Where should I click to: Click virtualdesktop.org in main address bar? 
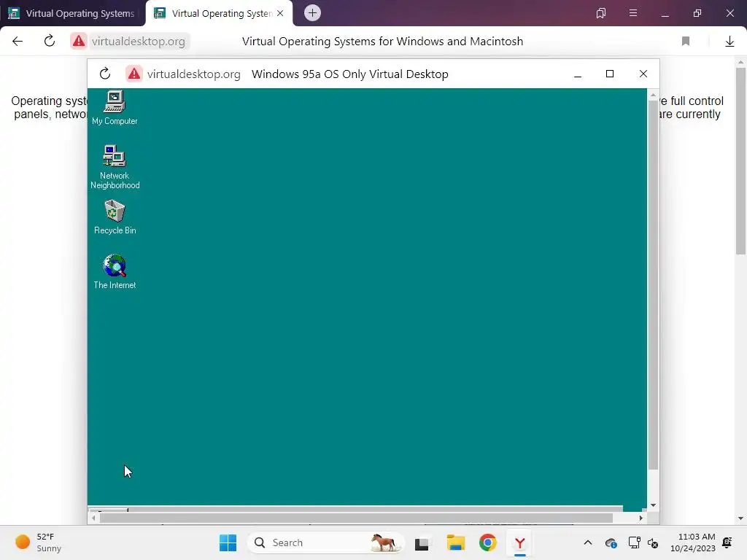pyautogui.click(x=138, y=42)
